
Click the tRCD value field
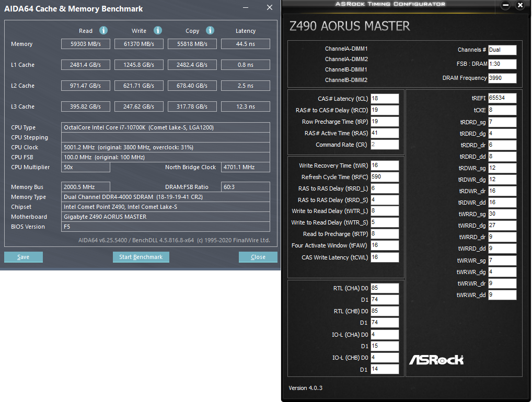pyautogui.click(x=385, y=110)
